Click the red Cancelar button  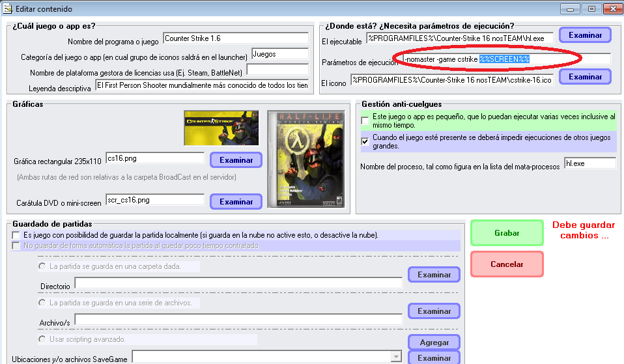click(x=507, y=264)
